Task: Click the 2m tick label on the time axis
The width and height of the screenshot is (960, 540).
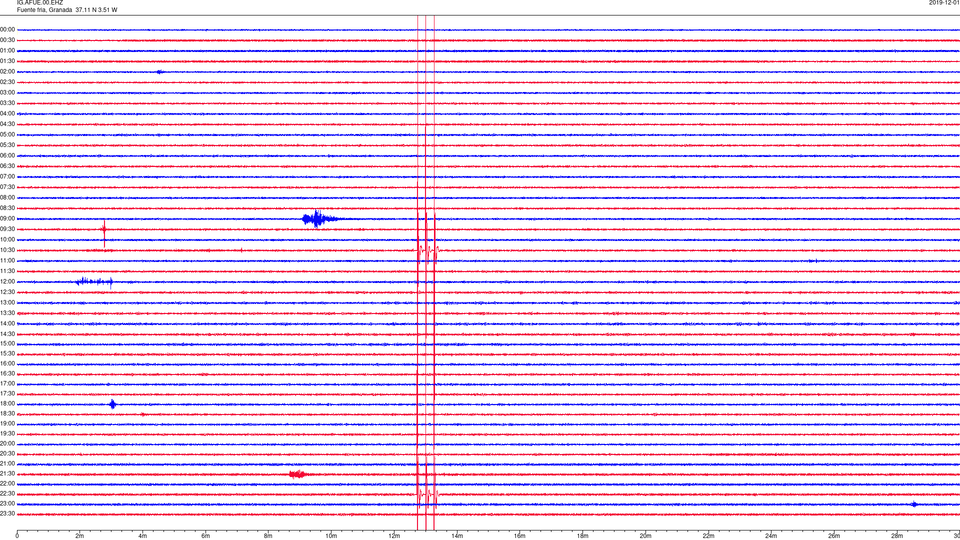Action: 80,536
